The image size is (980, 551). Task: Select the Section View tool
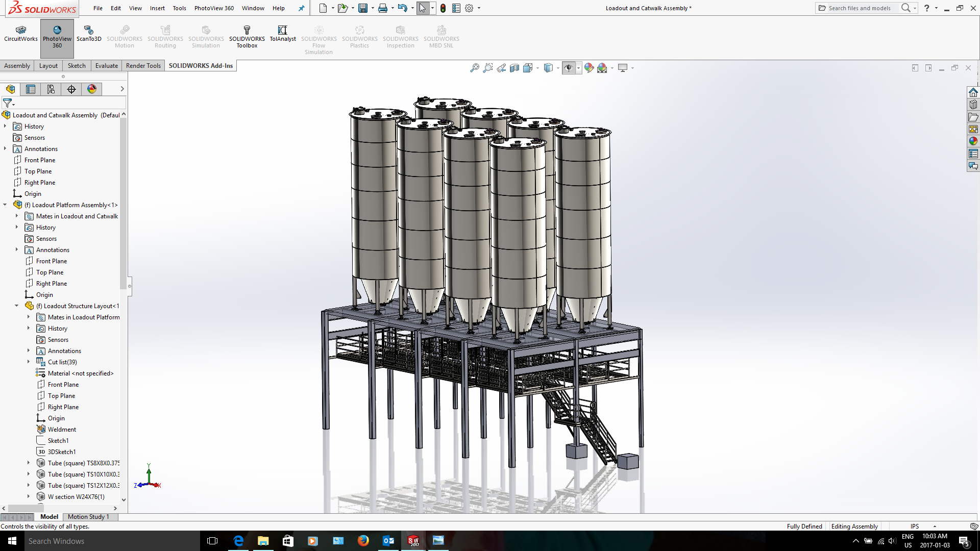(514, 68)
